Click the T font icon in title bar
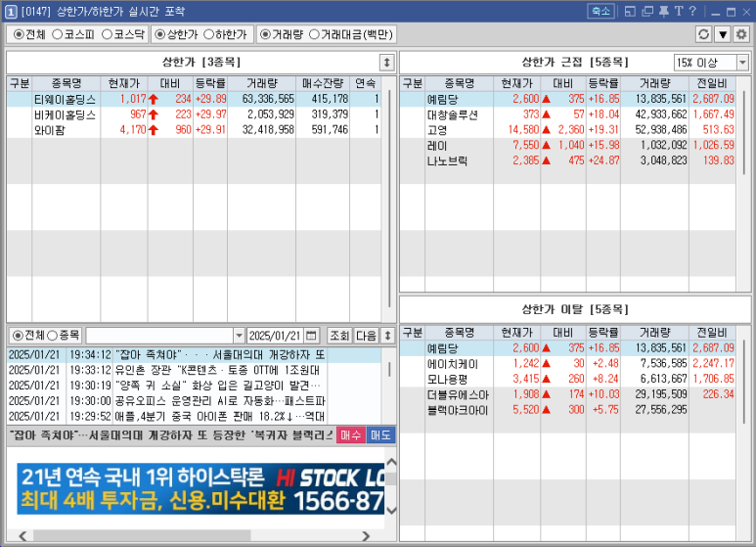The height and width of the screenshot is (547, 756). [679, 11]
